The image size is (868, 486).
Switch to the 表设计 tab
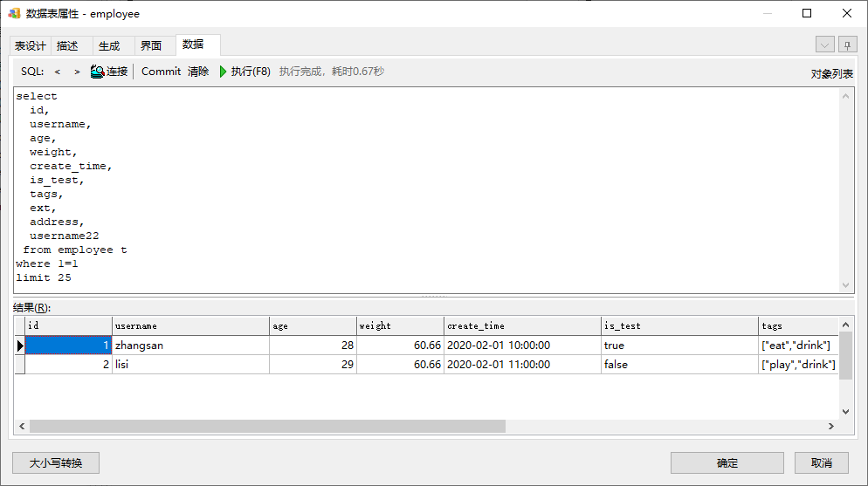coord(31,46)
